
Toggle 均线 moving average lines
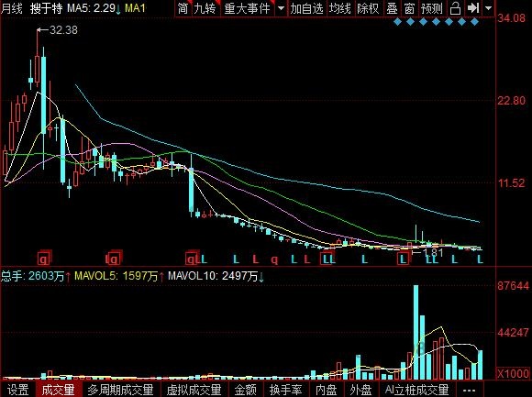click(x=339, y=8)
